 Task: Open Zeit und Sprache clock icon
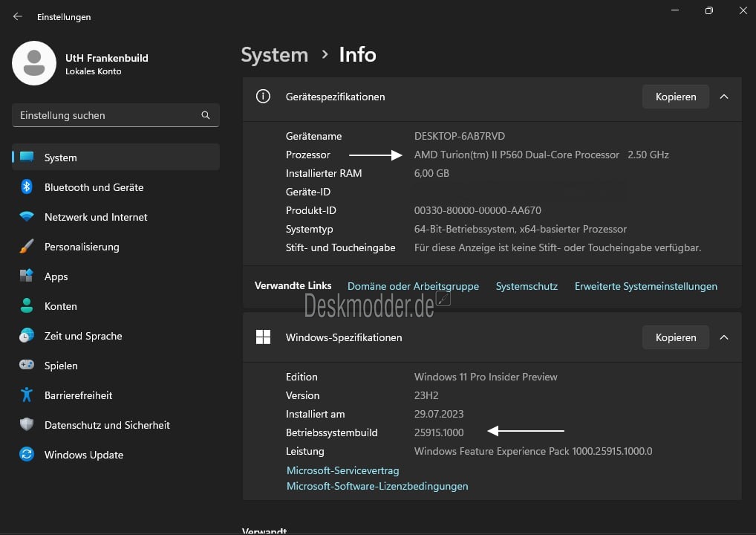[x=27, y=336]
